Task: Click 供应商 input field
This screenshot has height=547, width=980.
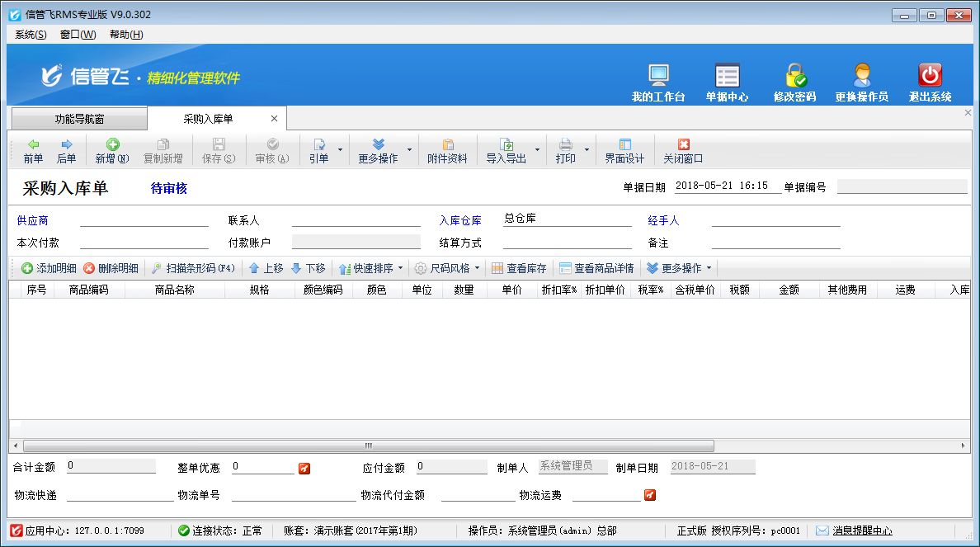Action: (144, 219)
